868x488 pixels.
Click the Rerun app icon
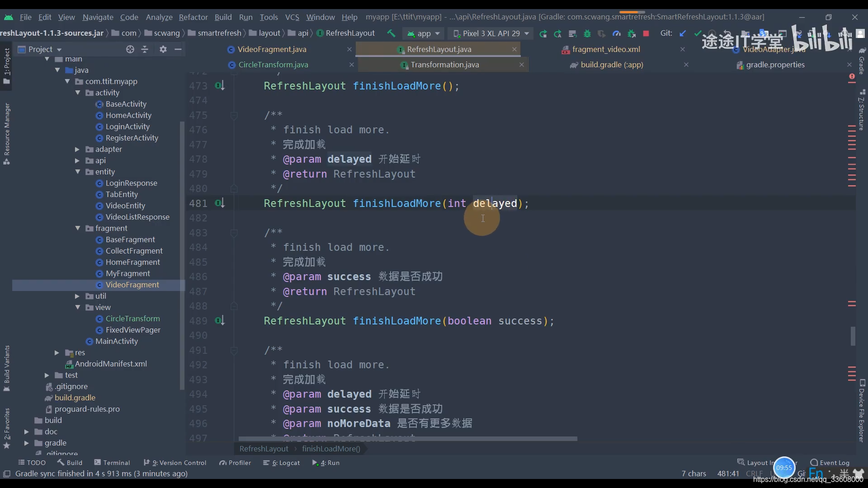point(543,33)
